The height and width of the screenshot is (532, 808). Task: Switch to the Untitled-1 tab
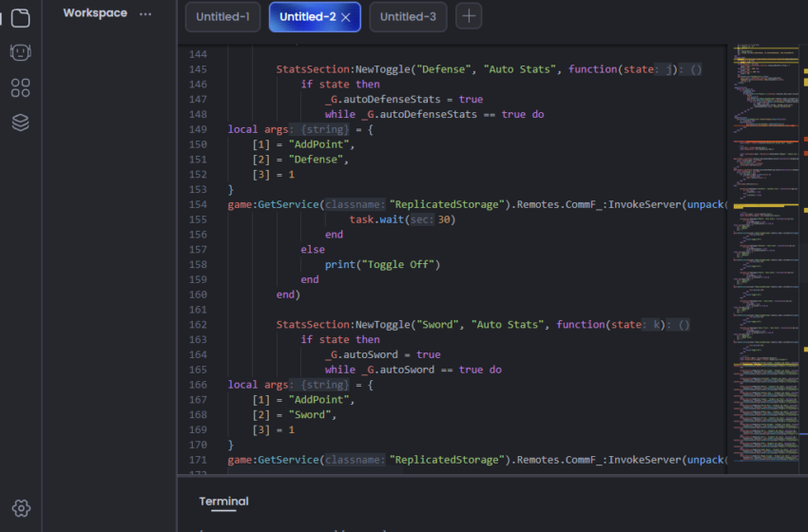[x=222, y=17]
